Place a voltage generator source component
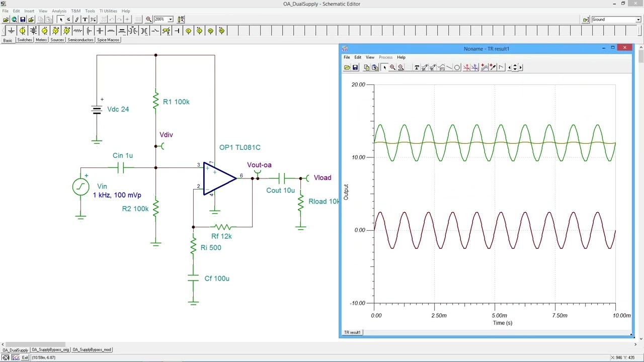This screenshot has width=644, height=362. pos(44,31)
